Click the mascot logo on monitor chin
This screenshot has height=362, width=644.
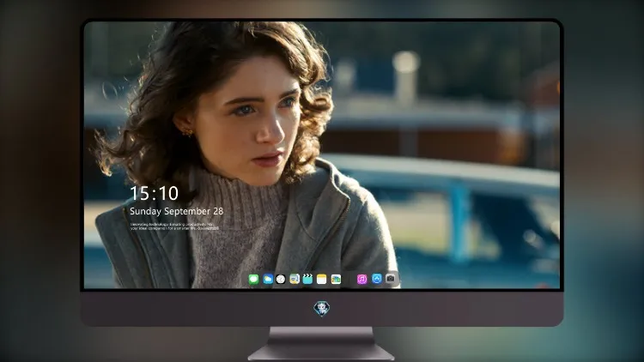coord(322,309)
